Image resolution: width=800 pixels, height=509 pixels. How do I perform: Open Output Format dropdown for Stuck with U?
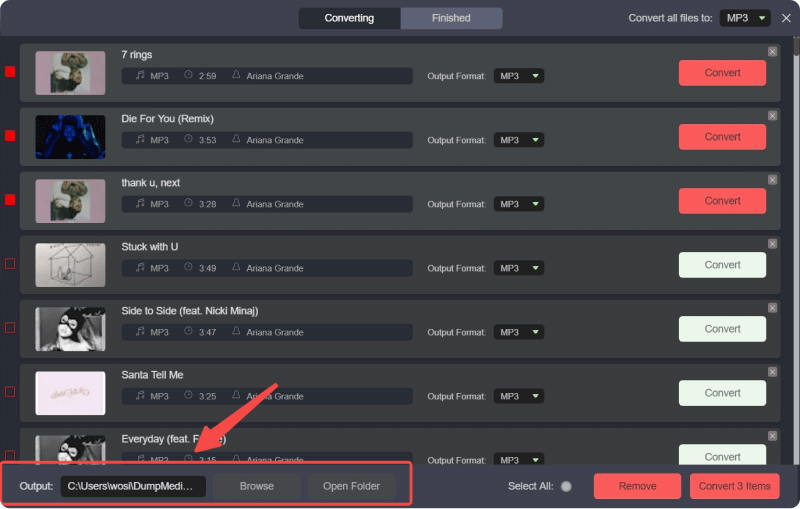click(518, 268)
